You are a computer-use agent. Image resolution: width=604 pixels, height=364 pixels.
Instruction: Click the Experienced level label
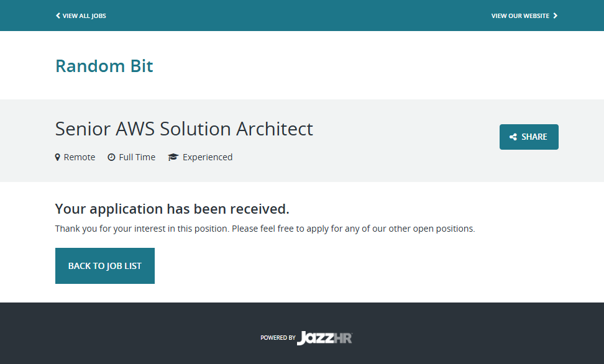click(x=208, y=157)
